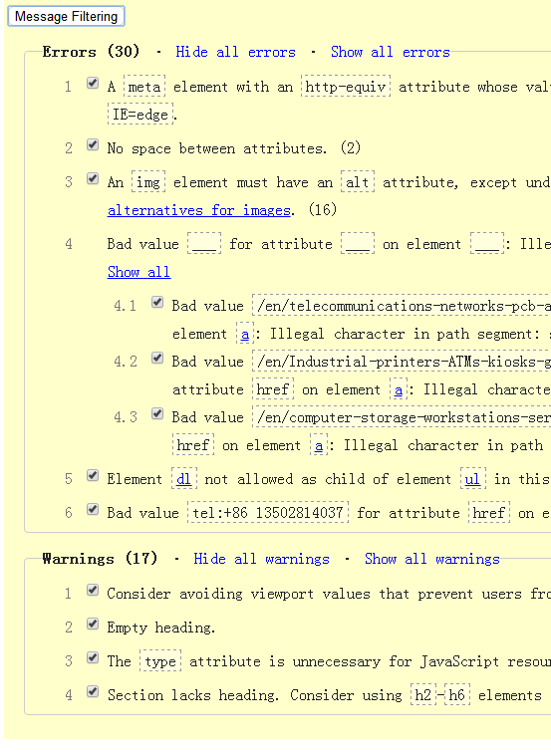The image size is (551, 756).
Task: Click Show all link under error 4
Action: coord(138,272)
